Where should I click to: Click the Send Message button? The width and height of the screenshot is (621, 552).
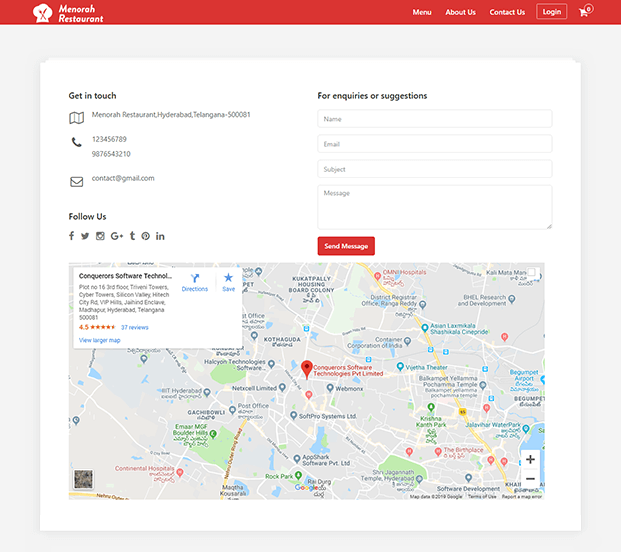[346, 246]
